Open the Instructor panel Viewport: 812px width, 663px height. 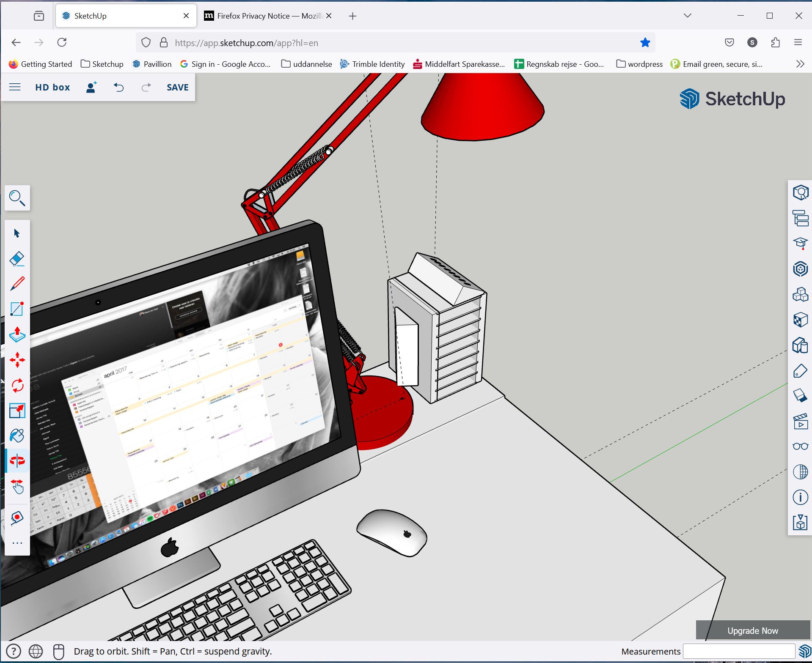[x=800, y=244]
